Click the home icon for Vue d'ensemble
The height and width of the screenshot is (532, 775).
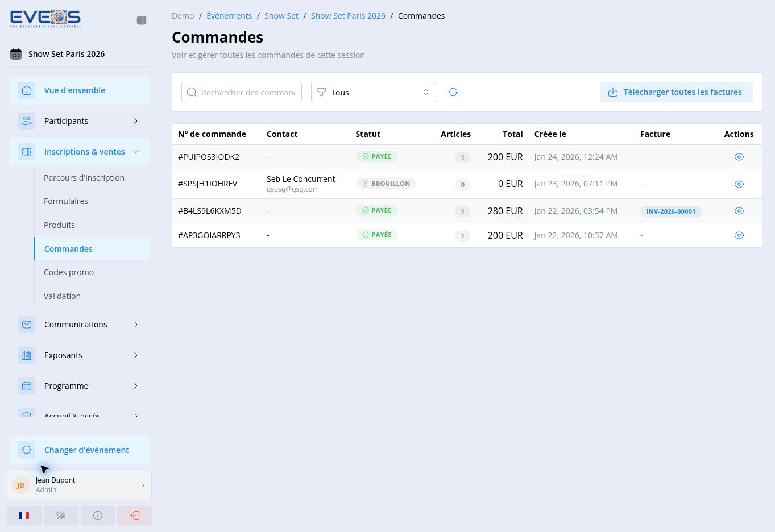tap(27, 90)
